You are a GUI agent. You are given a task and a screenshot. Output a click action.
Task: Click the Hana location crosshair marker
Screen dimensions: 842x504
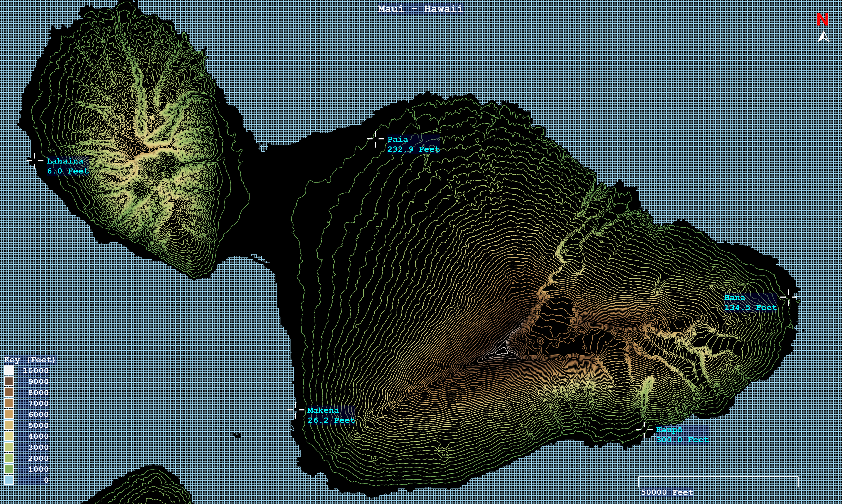coord(789,297)
